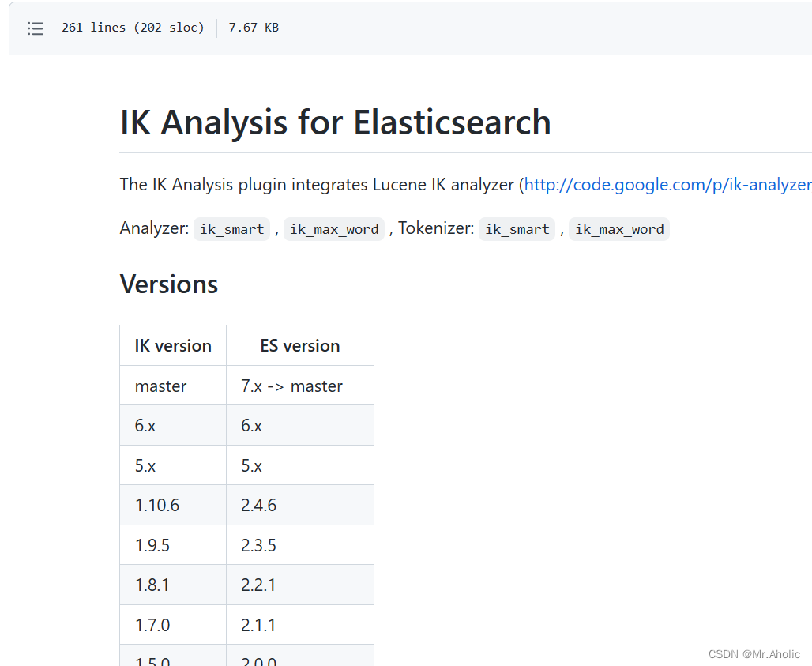Viewport: 812px width, 666px height.
Task: Click the '6.x' cell in ES version column
Action: point(300,425)
